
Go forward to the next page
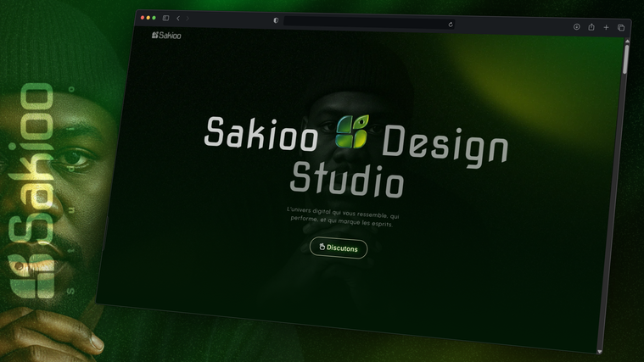point(188,19)
